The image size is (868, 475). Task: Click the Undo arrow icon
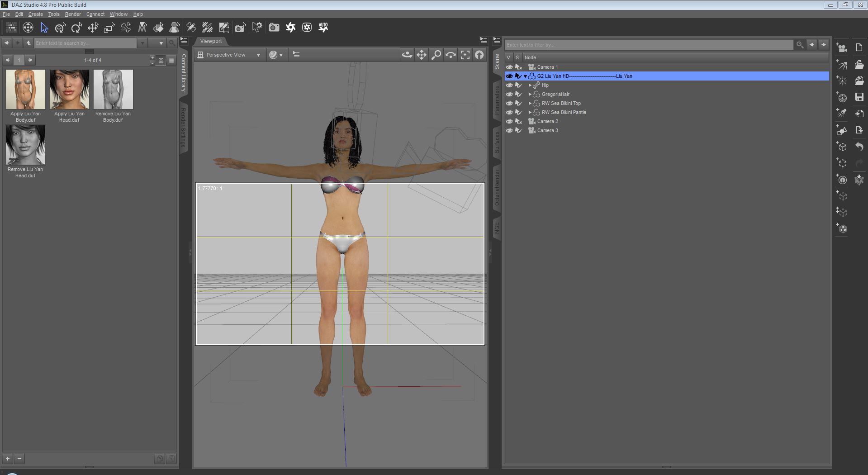point(859,147)
